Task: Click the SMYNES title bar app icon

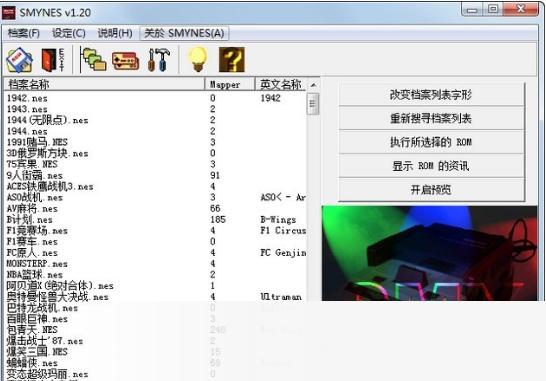Action: (x=9, y=13)
